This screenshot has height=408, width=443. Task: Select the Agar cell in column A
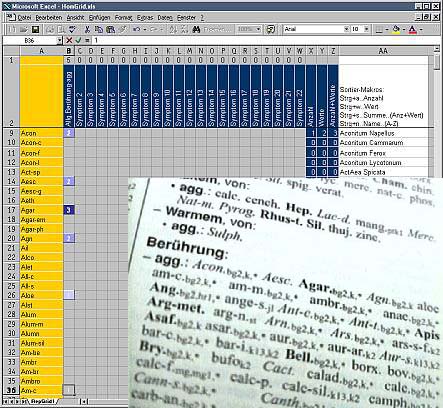pyautogui.click(x=42, y=210)
